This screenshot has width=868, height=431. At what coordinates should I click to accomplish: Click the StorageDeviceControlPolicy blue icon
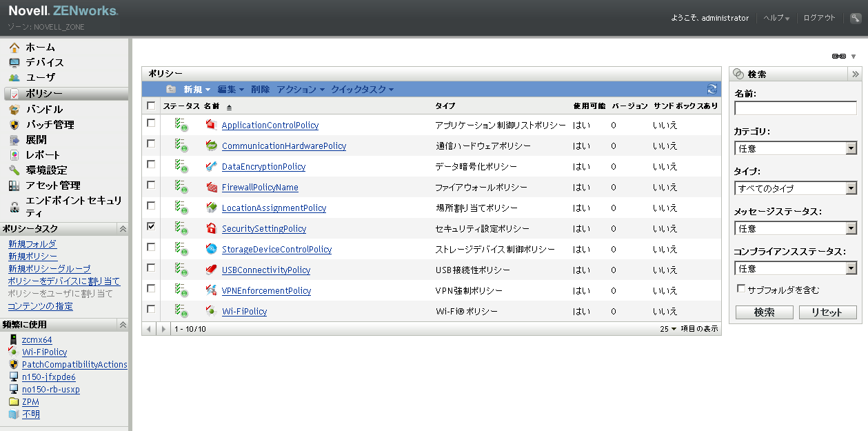[x=212, y=249]
